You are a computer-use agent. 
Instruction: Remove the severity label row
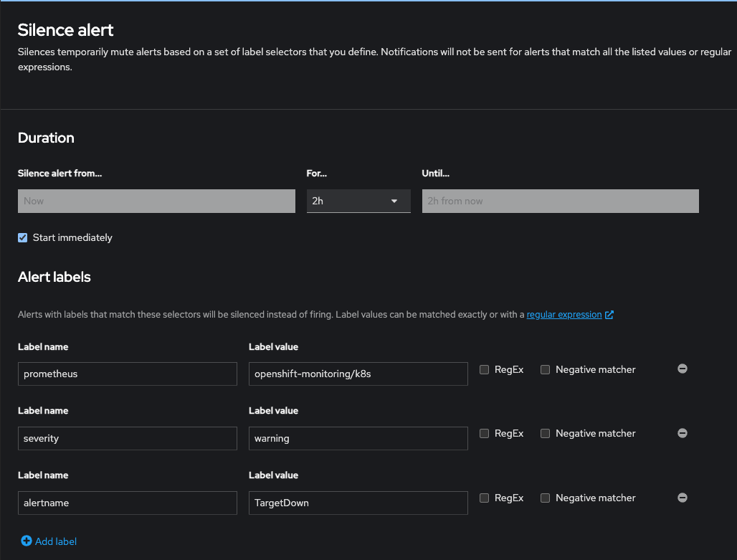pyautogui.click(x=683, y=433)
